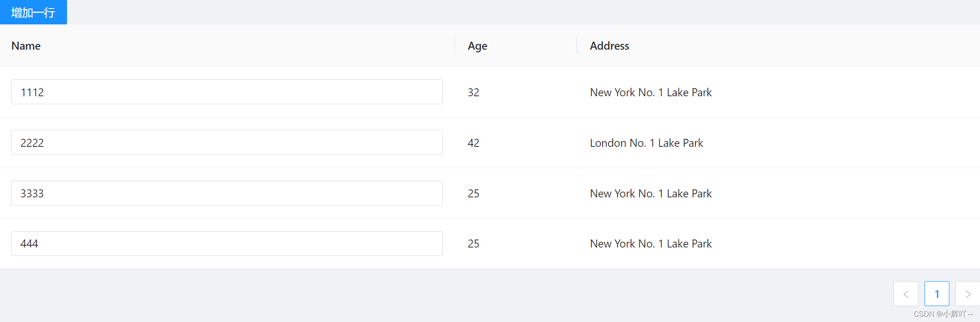Click the Age column header
Image resolution: width=980 pixels, height=322 pixels.
point(477,46)
